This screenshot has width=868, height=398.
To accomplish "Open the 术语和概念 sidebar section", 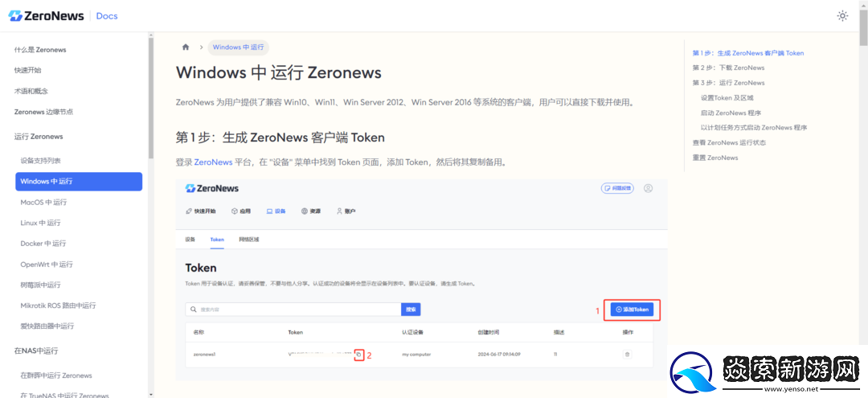I will click(31, 91).
